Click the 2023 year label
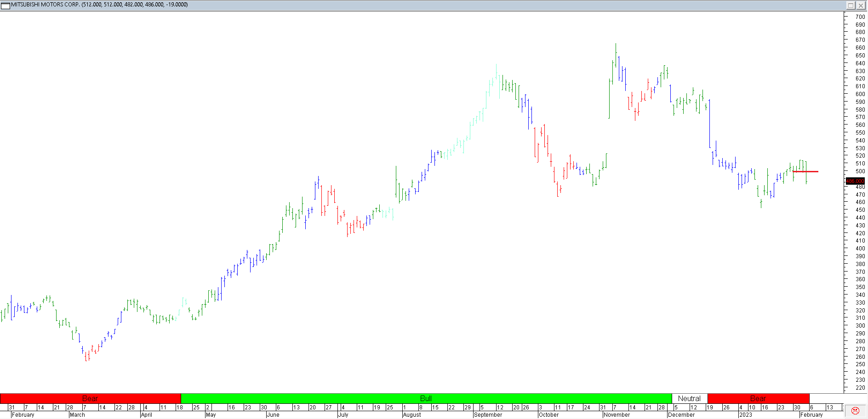This screenshot has width=868, height=419. 745,414
